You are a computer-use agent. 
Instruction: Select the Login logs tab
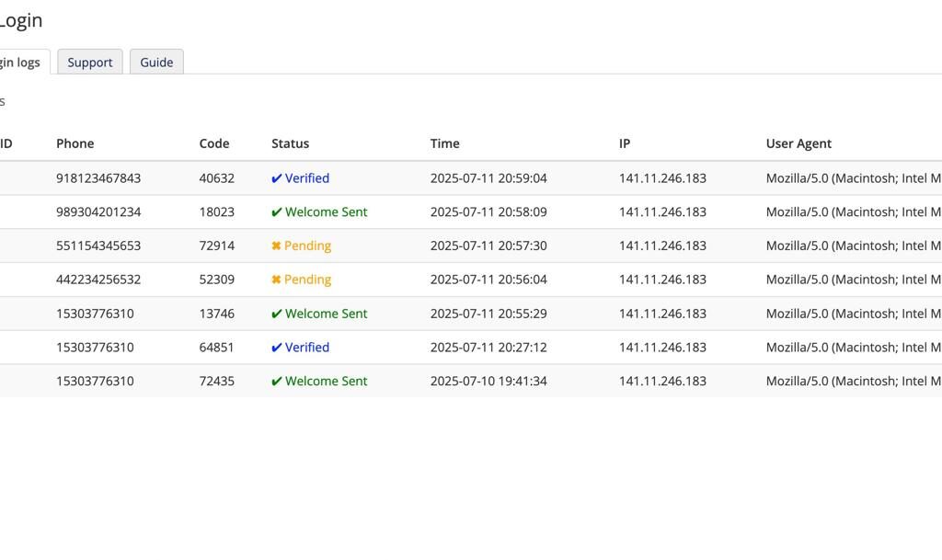pyautogui.click(x=20, y=62)
